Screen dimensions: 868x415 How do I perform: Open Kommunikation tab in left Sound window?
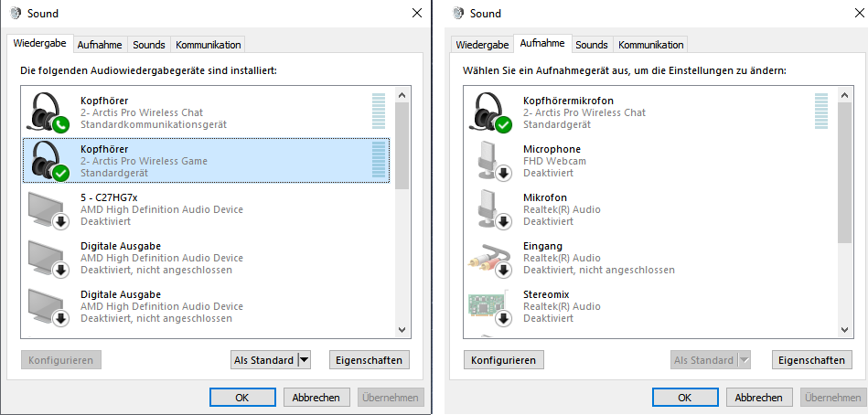209,45
